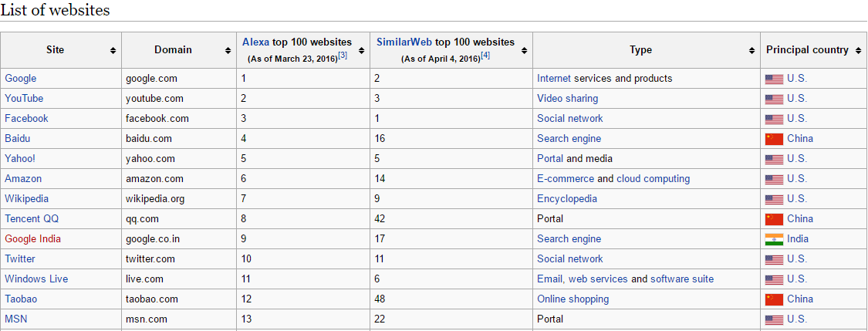Sort by SimilarWeb ranking arrows
Screen dimensions: 868x331
coord(524,50)
